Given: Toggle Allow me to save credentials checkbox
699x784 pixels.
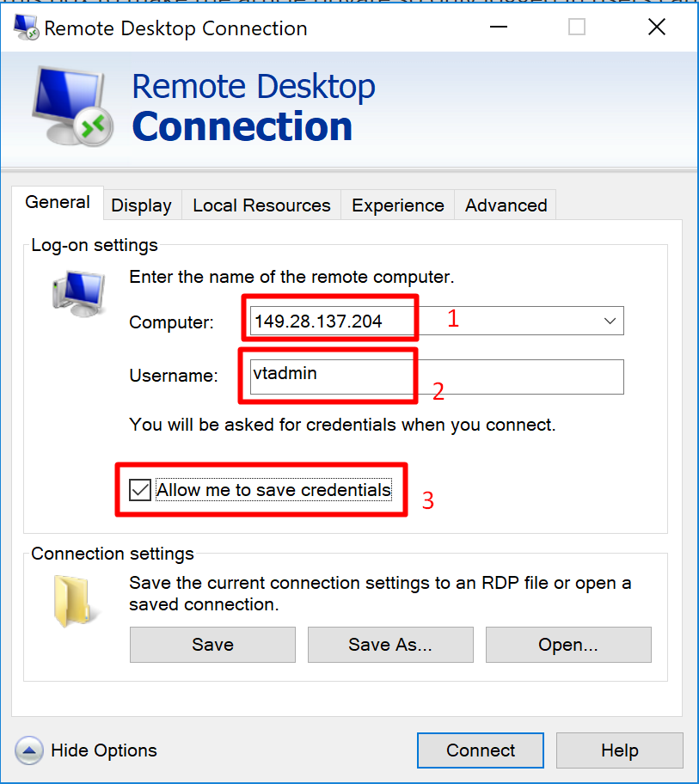Looking at the screenshot, I should pyautogui.click(x=140, y=490).
